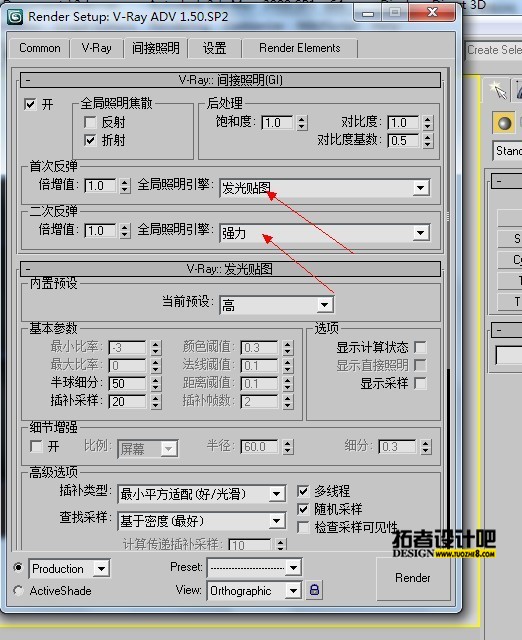Screen dimensions: 522x640
Task: Check the 检查采样可见性 checkbox
Action: pyautogui.click(x=303, y=527)
